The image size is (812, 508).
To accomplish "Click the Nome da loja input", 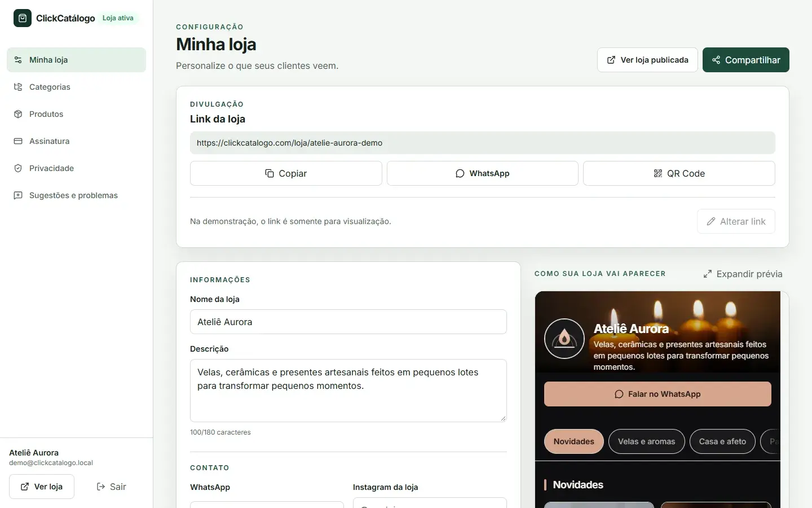I will (x=348, y=322).
